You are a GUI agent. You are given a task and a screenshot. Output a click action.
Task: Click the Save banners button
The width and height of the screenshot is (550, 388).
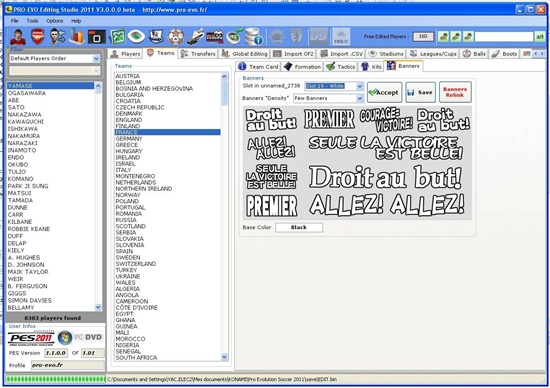420,93
